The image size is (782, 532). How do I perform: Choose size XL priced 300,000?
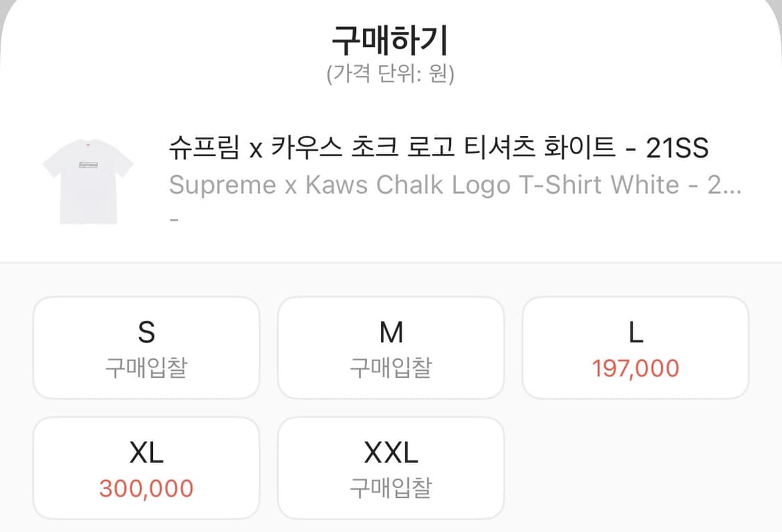tap(146, 467)
